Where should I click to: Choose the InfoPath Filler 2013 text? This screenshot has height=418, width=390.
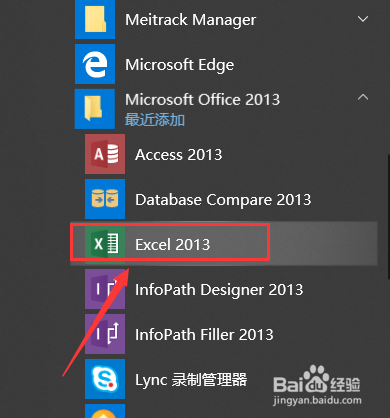point(204,335)
